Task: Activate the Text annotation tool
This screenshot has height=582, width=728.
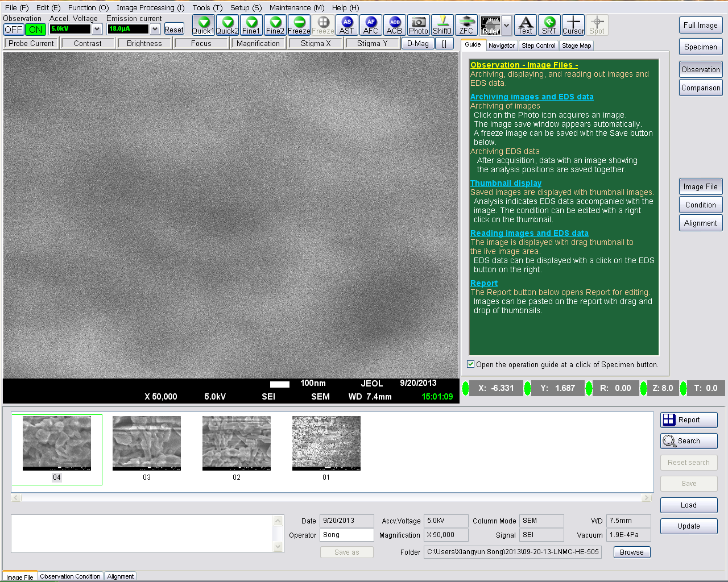Action: click(x=526, y=25)
